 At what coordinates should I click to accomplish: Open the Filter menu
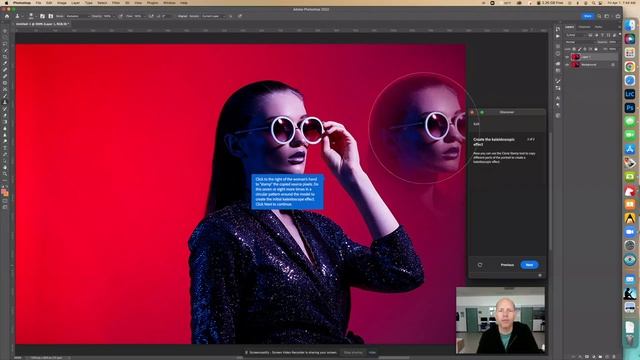pyautogui.click(x=116, y=3)
